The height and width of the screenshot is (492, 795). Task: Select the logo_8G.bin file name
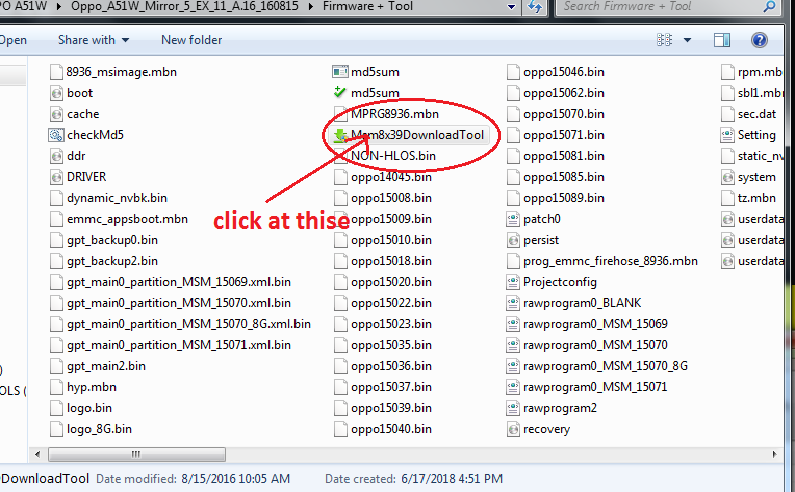tap(99, 429)
